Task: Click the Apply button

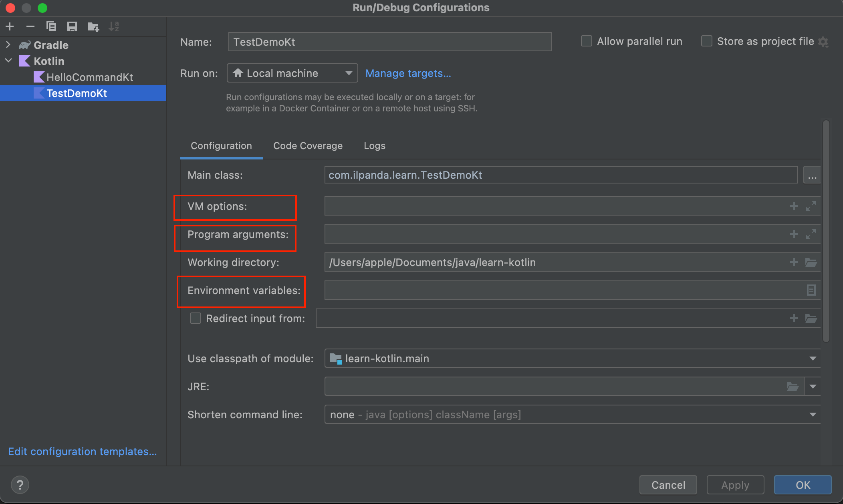Action: [x=736, y=485]
